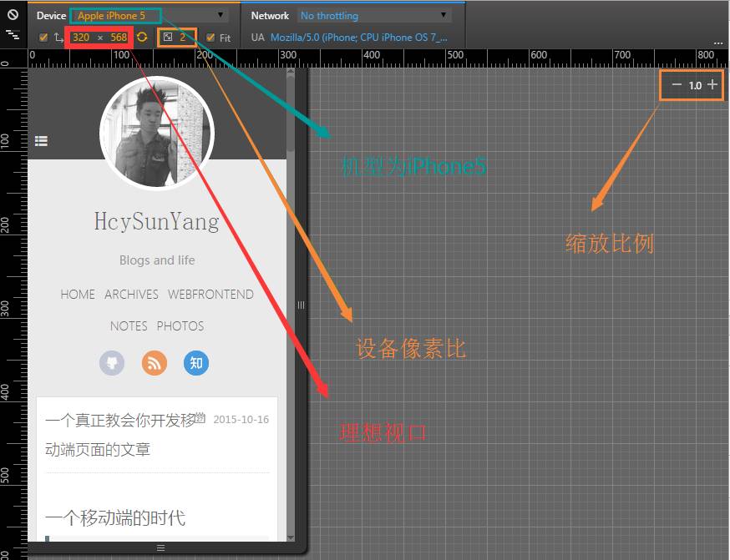This screenshot has height=560, width=730.
Task: Open the GitHub social icon on the page
Action: [112, 363]
